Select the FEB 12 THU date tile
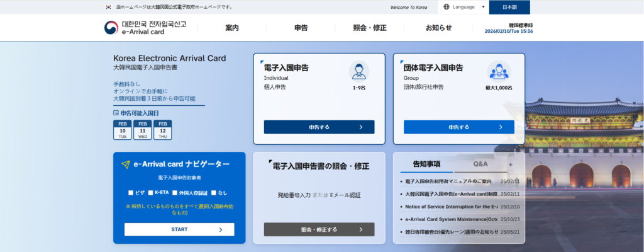Image resolution: width=644 pixels, height=252 pixels. point(163,130)
